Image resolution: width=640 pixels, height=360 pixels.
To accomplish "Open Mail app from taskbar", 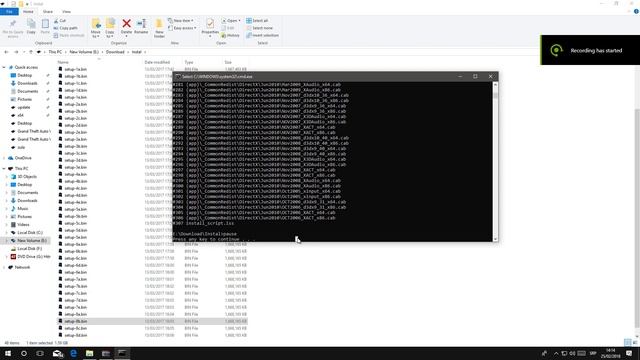I will point(58,353).
